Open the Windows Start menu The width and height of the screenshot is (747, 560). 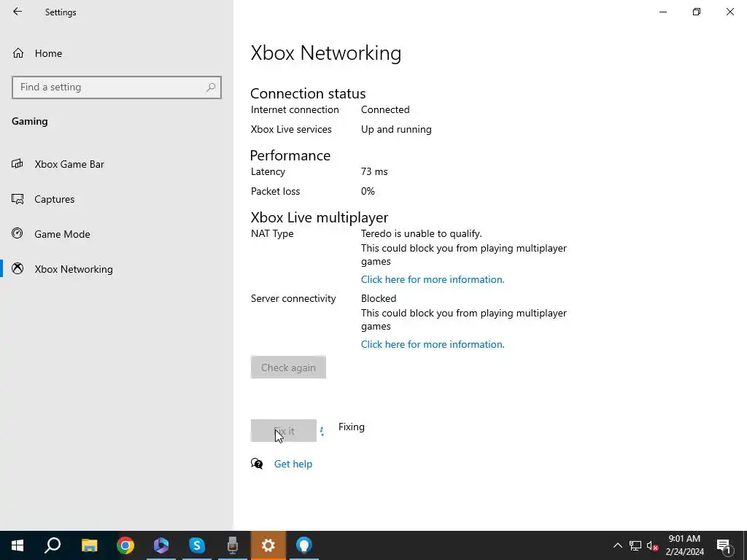18,545
